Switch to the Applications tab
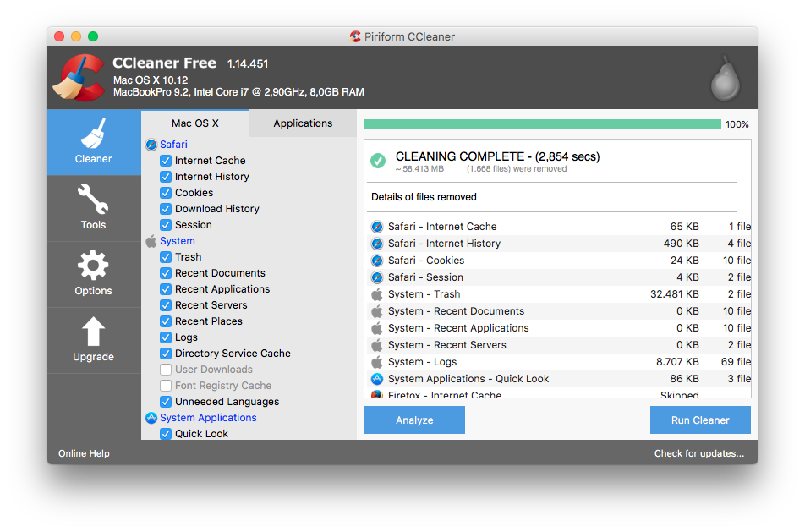The height and width of the screenshot is (532, 805). point(303,123)
